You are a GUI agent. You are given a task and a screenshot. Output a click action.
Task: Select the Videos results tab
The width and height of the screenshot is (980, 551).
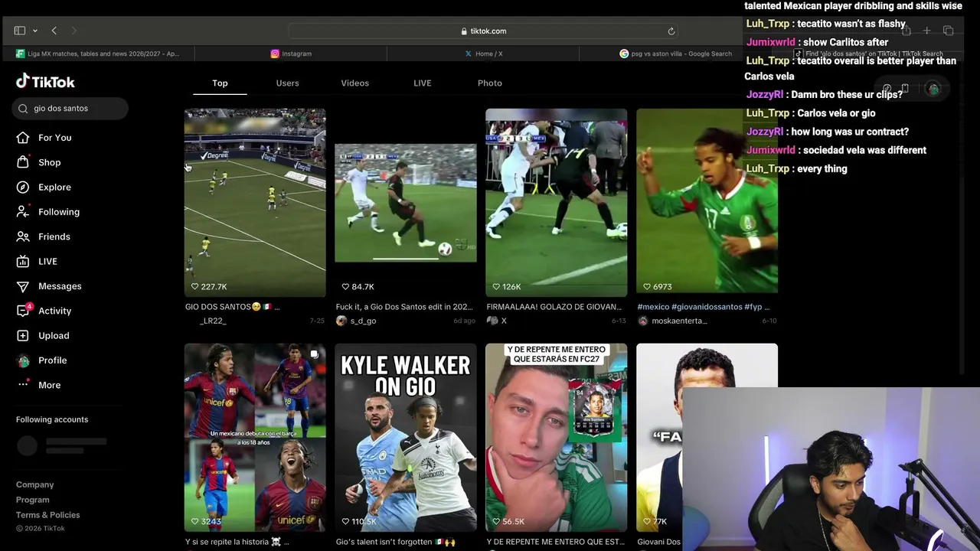pos(354,83)
